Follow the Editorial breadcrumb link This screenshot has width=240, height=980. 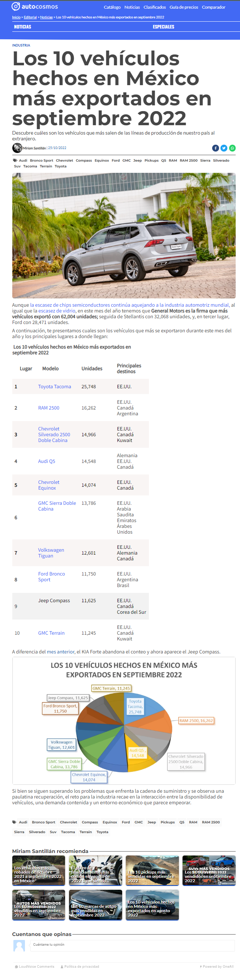pyautogui.click(x=30, y=17)
